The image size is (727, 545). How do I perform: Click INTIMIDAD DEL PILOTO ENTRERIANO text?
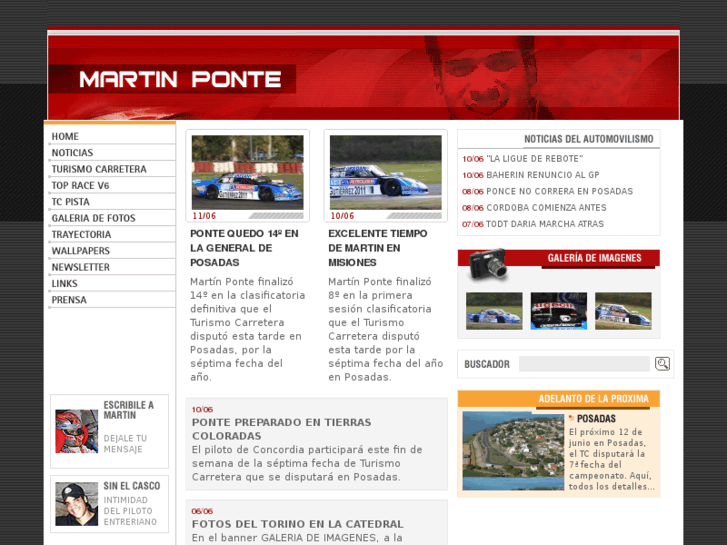tap(130, 511)
